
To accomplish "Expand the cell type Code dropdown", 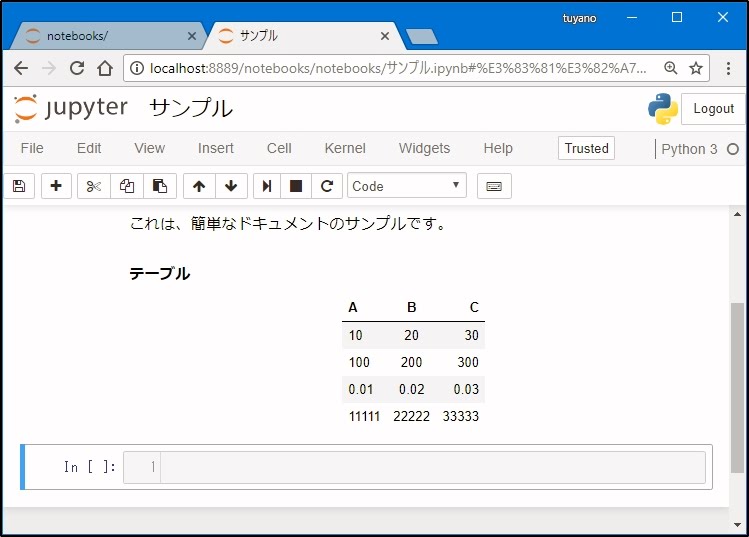I will pos(406,186).
